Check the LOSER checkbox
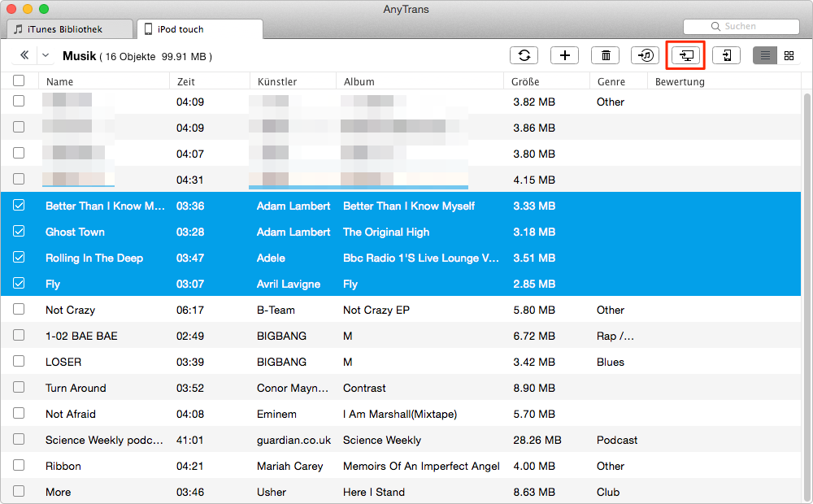The image size is (813, 504). [19, 361]
